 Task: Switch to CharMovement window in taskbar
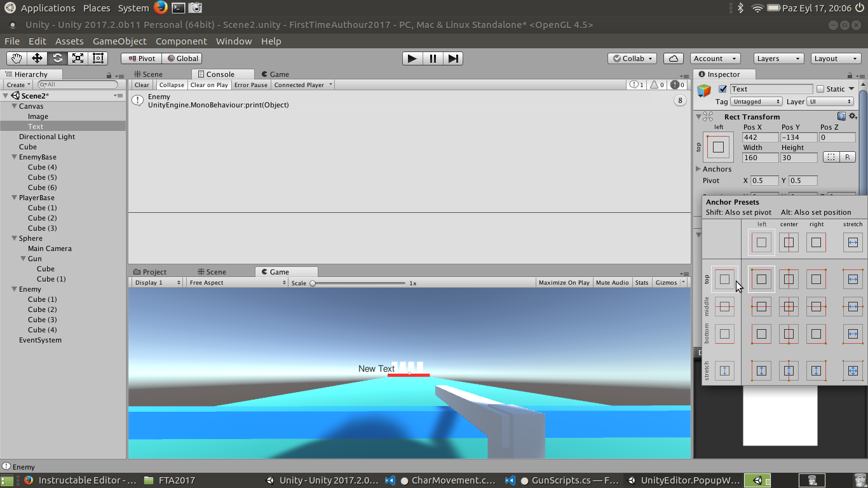[441, 480]
